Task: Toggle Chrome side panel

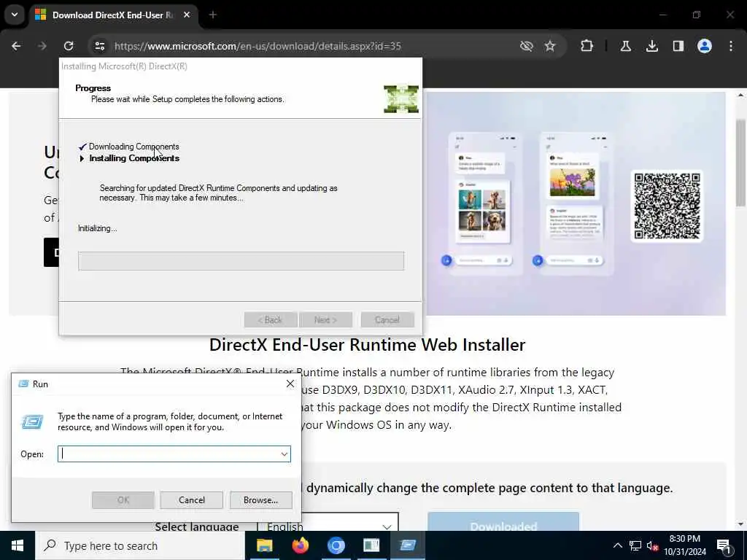Action: click(x=678, y=46)
